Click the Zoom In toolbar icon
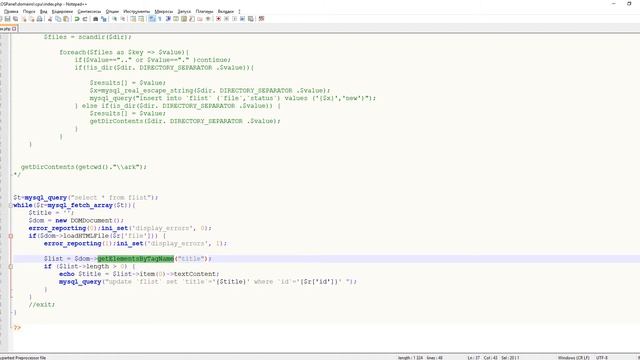Viewport: 640px width, 360px height. tap(115, 19)
